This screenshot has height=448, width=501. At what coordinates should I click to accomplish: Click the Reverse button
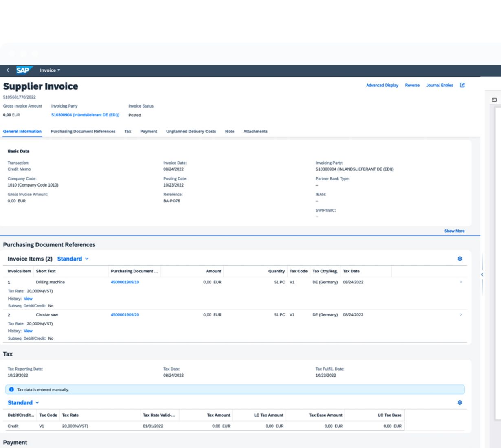[412, 86]
